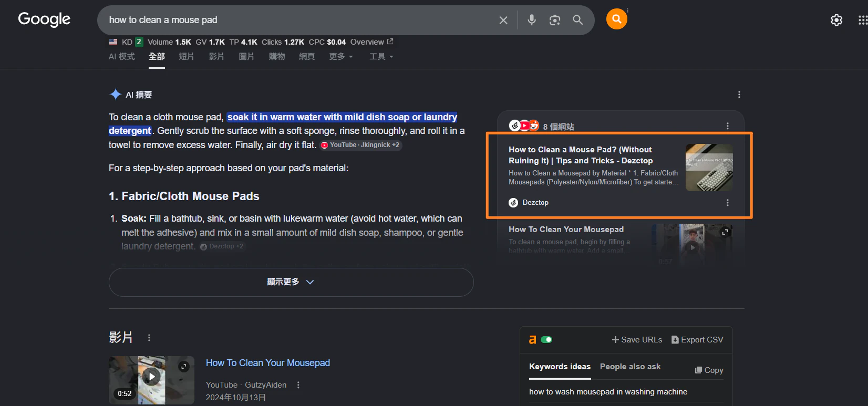The width and height of the screenshot is (868, 406).
Task: Click in the search input field
Action: pos(299,20)
